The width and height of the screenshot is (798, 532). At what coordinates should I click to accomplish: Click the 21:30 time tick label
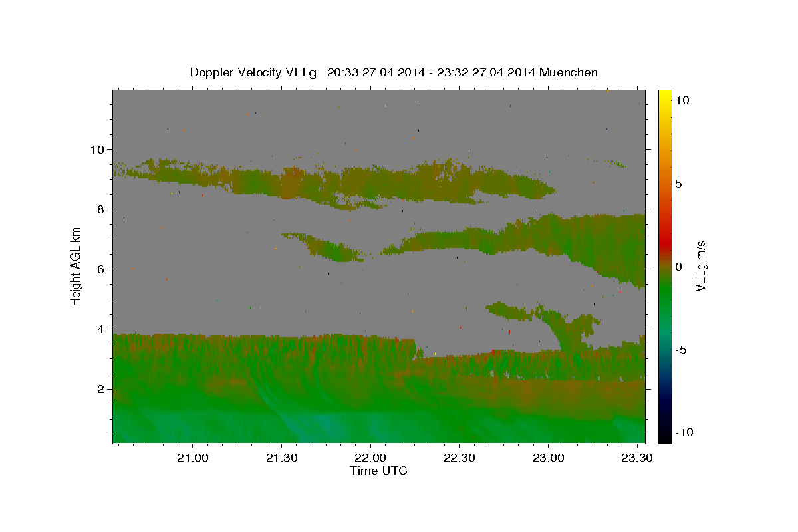click(x=281, y=458)
